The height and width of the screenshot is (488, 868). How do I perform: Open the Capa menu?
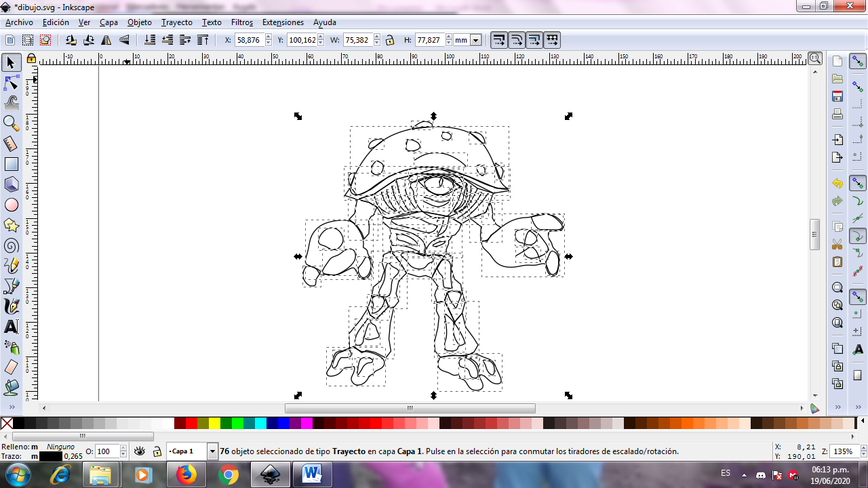tap(108, 22)
